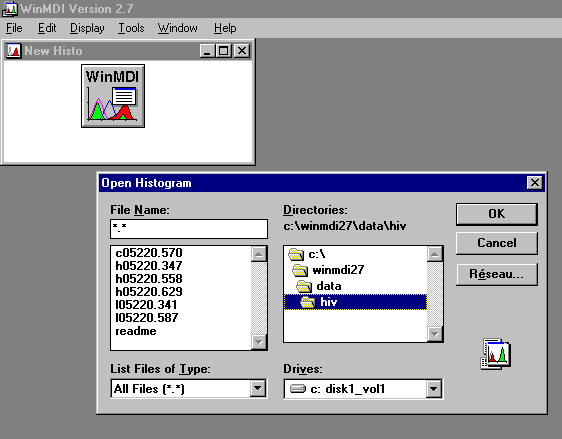Click the OK button

pos(496,214)
